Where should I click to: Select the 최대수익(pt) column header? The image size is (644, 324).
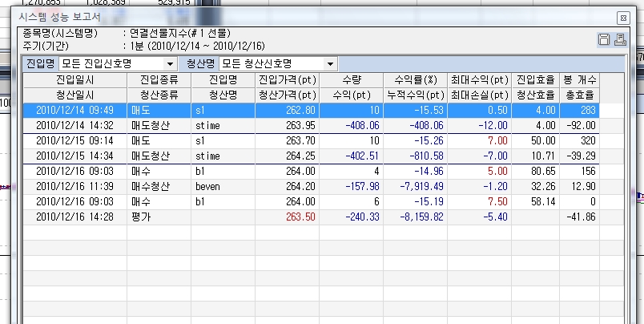click(479, 81)
